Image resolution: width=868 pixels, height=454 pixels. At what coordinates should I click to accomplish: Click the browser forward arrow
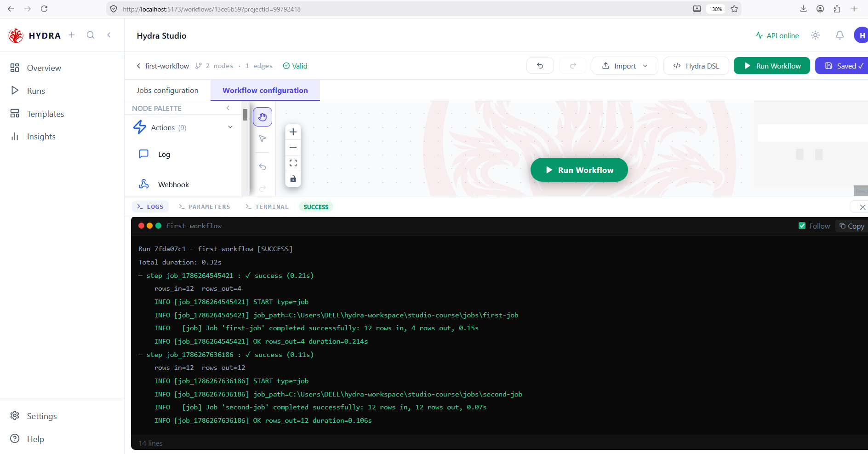coord(28,9)
